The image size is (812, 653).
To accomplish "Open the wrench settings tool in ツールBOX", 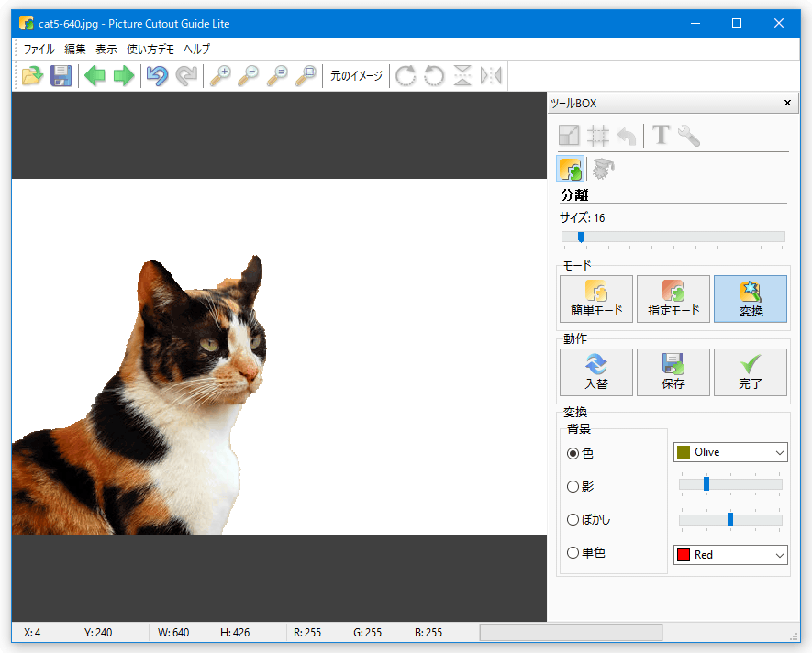I will 689,136.
